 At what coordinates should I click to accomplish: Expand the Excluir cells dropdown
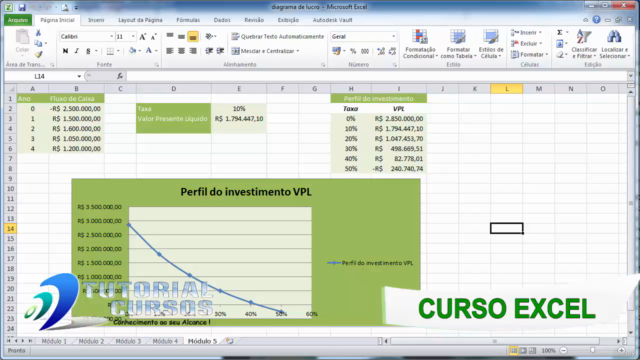(541, 44)
